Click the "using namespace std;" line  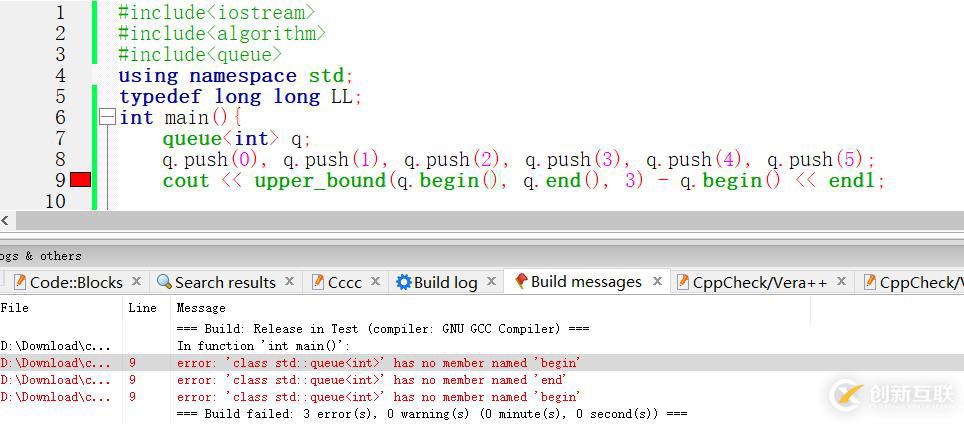(236, 75)
